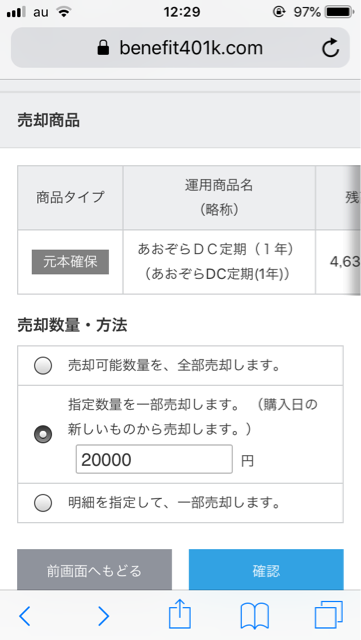Show open tabs icon

pos(329,615)
